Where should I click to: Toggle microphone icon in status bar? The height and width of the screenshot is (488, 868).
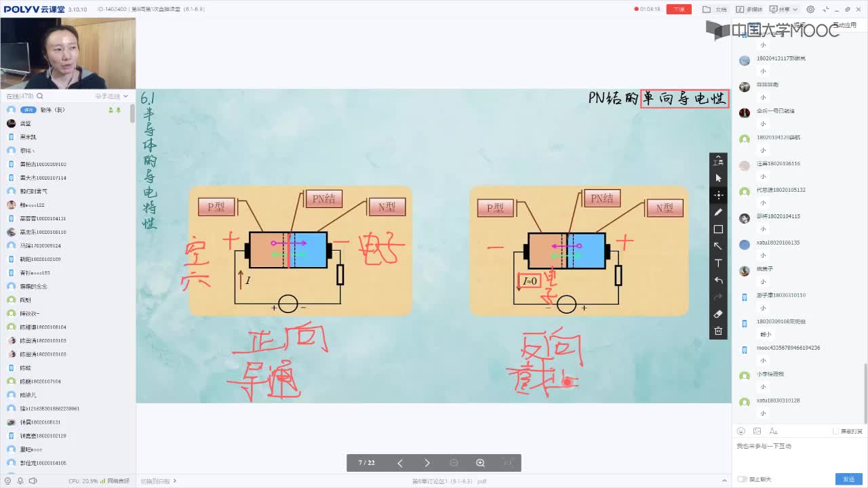[20, 481]
